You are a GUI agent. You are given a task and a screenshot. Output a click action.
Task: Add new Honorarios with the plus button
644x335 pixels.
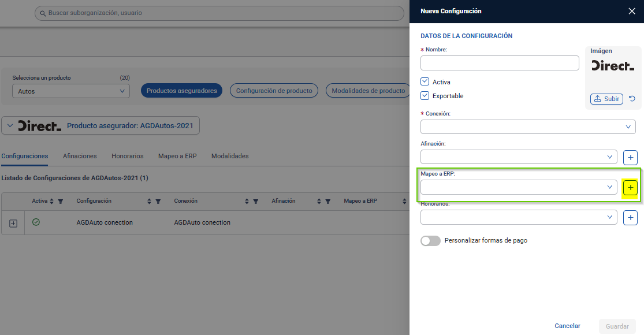[x=630, y=218]
